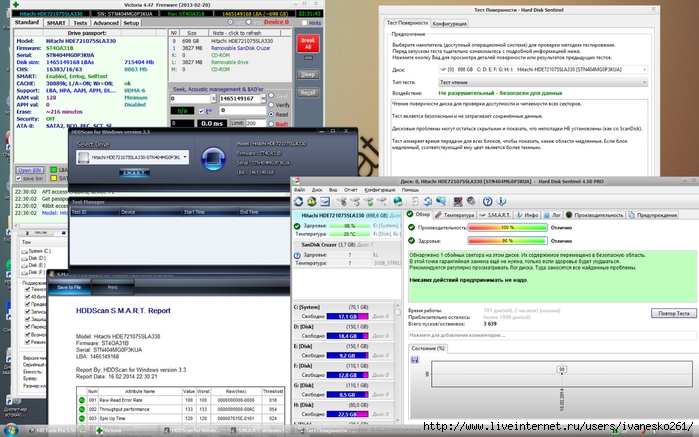This screenshot has width=699, height=437.
Task: Click the Open BIN button in Victoria
Action: point(30,170)
